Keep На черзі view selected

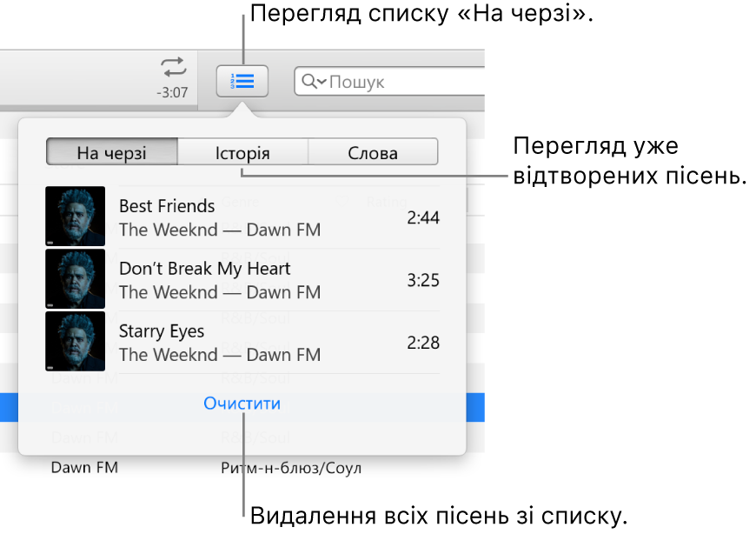110,151
